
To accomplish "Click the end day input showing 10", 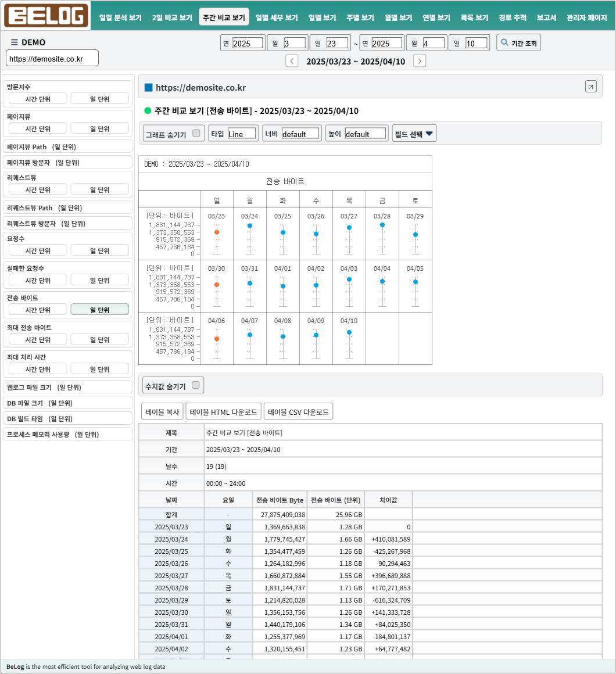I will tap(477, 43).
